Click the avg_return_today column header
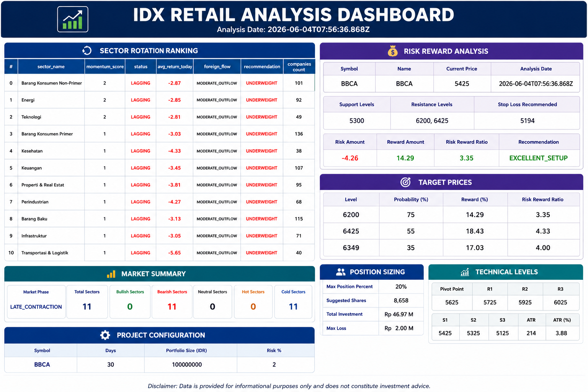The image size is (588, 392). tap(175, 67)
